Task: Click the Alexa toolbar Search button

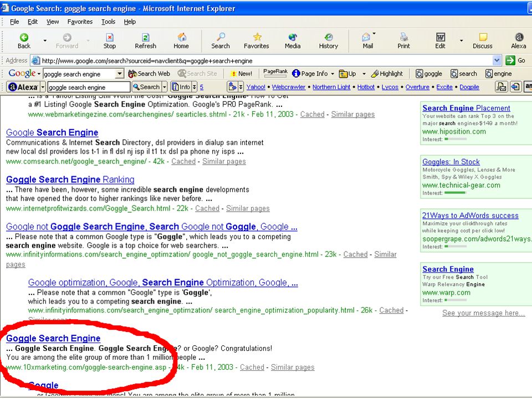Action: (146, 87)
